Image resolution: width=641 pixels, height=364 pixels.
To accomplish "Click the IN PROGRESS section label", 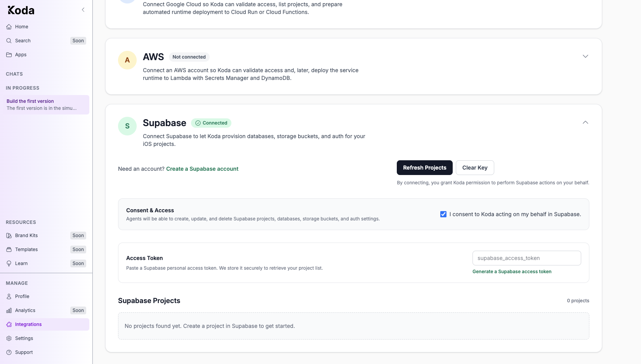I will 23,88.
